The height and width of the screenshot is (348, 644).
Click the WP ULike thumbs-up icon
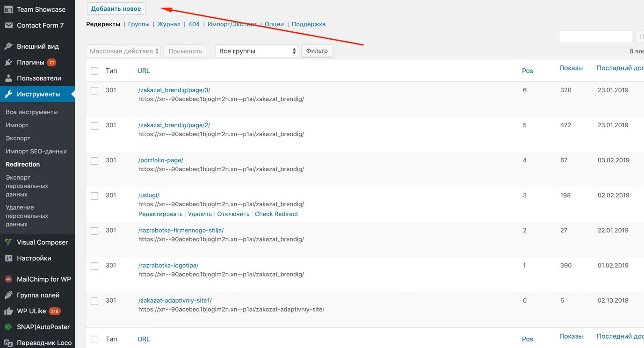(x=8, y=311)
